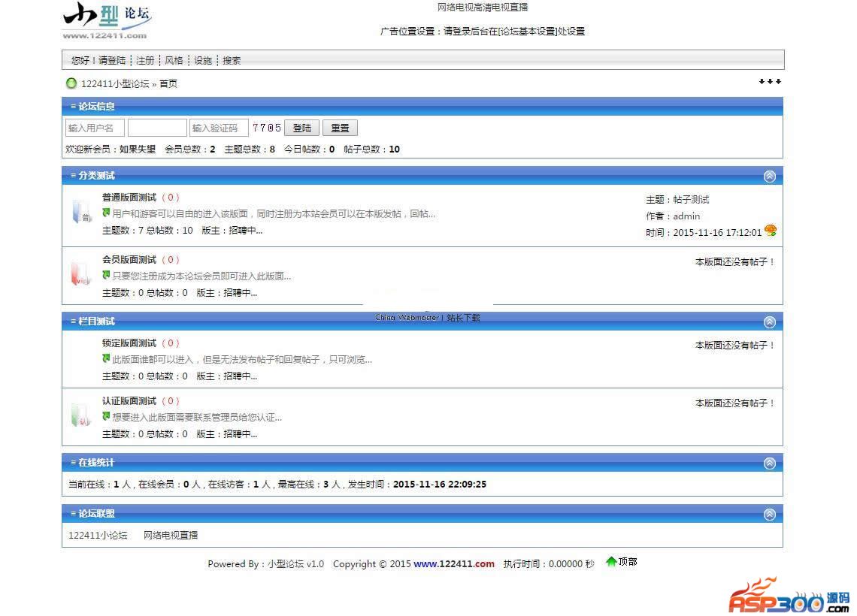Click the 重置 button
Viewport: 857px width, 616px height.
tap(340, 128)
